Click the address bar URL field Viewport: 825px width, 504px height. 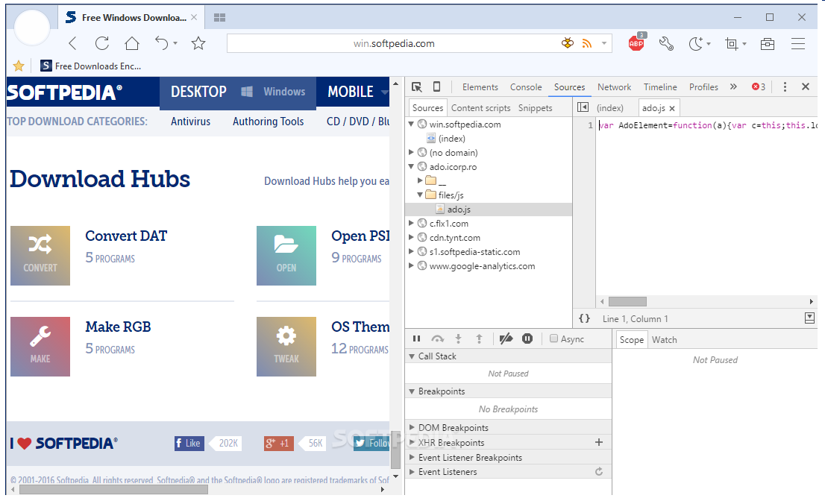click(x=394, y=44)
